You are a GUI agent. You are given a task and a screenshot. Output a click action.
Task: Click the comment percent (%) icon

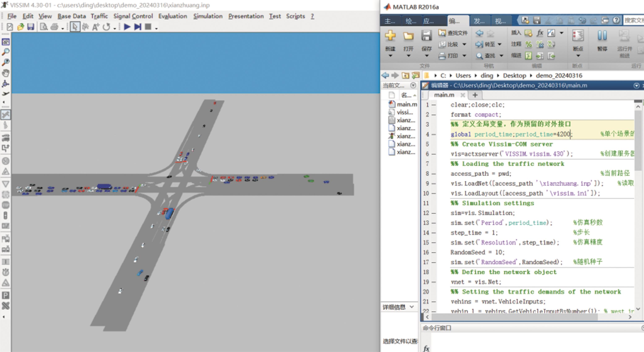tap(528, 44)
